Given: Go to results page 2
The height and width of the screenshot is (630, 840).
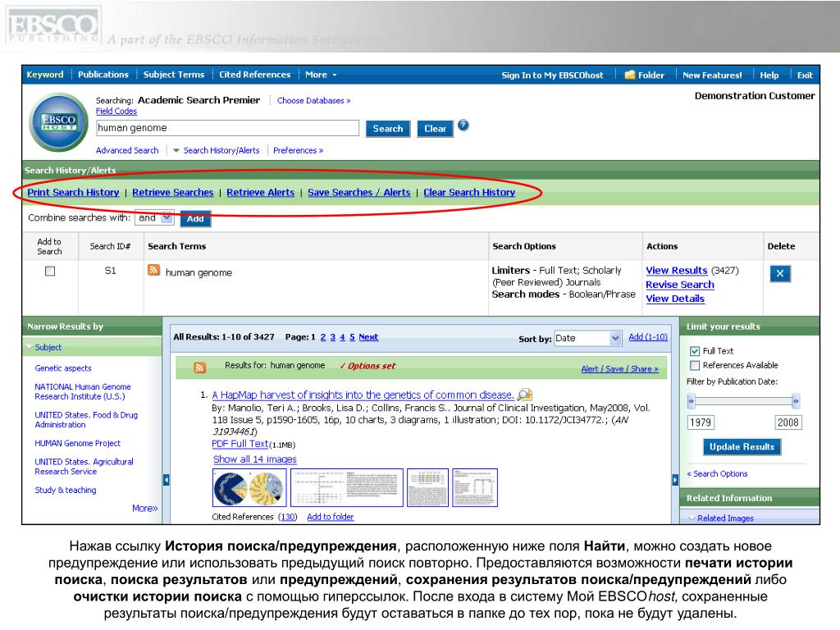Looking at the screenshot, I should point(323,337).
